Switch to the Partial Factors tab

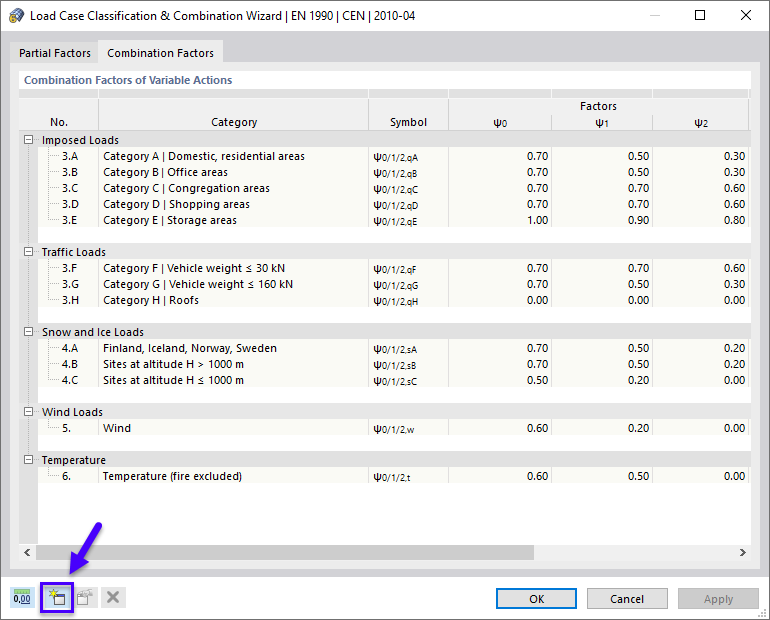(x=55, y=53)
